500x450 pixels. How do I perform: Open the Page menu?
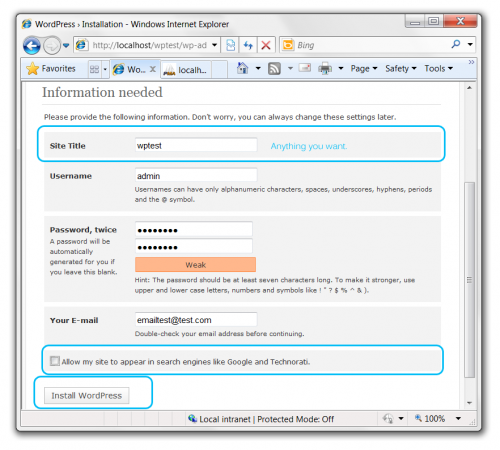click(x=364, y=69)
